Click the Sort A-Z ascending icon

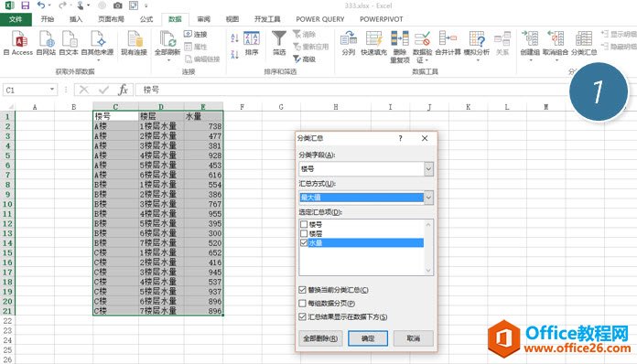click(234, 38)
